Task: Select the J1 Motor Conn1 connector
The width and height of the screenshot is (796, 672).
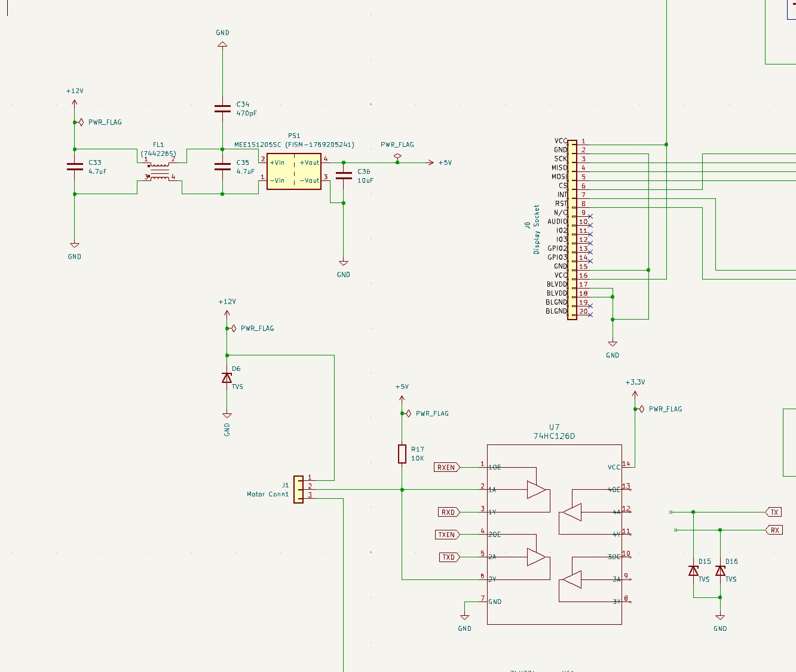Action: pyautogui.click(x=298, y=489)
